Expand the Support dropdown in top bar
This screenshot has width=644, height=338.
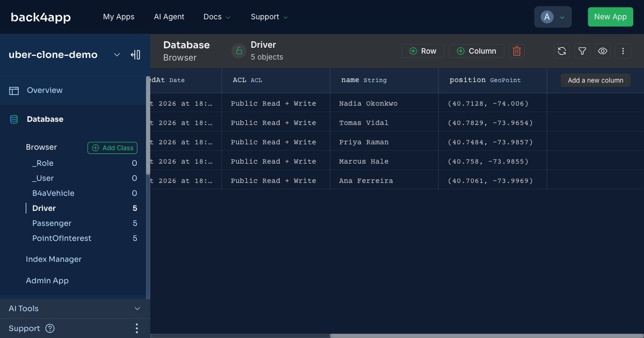click(269, 17)
